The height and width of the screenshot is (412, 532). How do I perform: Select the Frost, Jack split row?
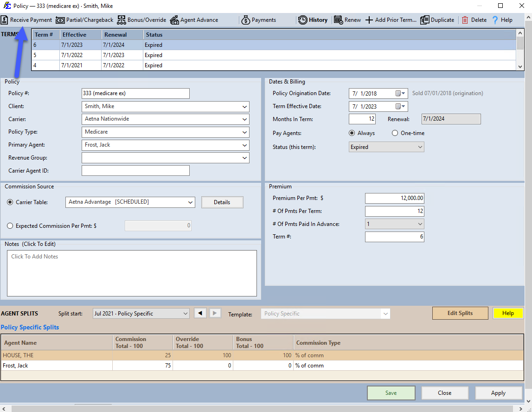(262, 366)
